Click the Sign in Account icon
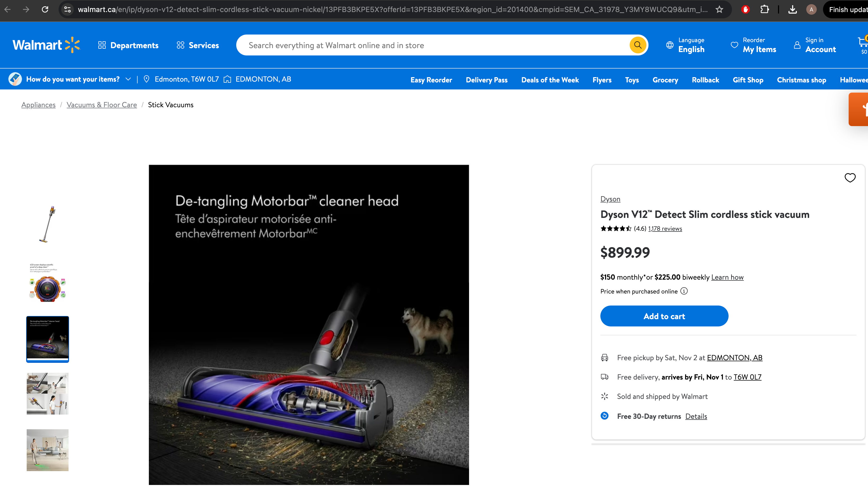868x497 pixels. [x=797, y=45]
